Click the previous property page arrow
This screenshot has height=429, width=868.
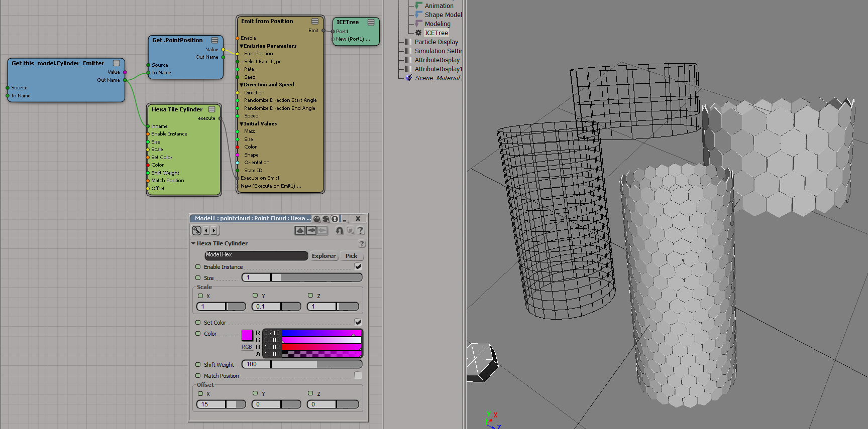coord(206,230)
